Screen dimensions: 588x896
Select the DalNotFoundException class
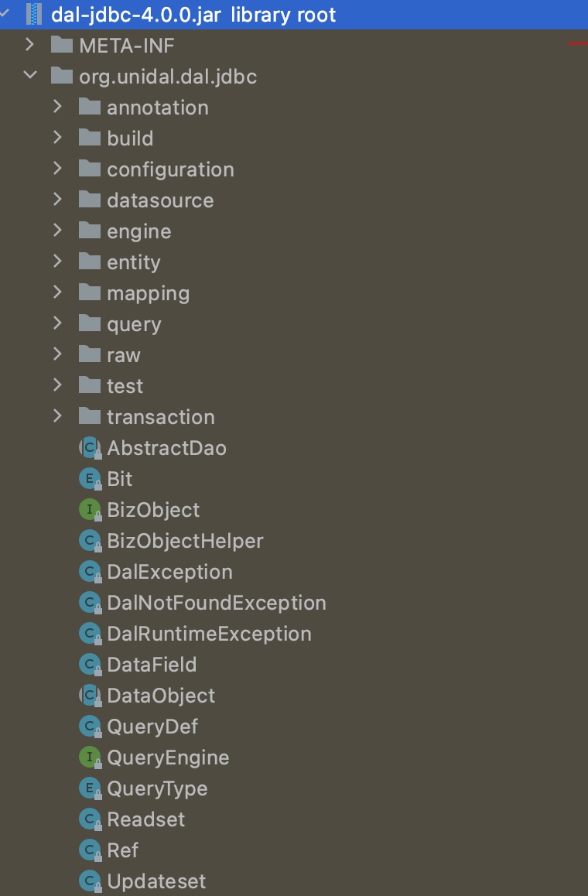click(x=217, y=603)
